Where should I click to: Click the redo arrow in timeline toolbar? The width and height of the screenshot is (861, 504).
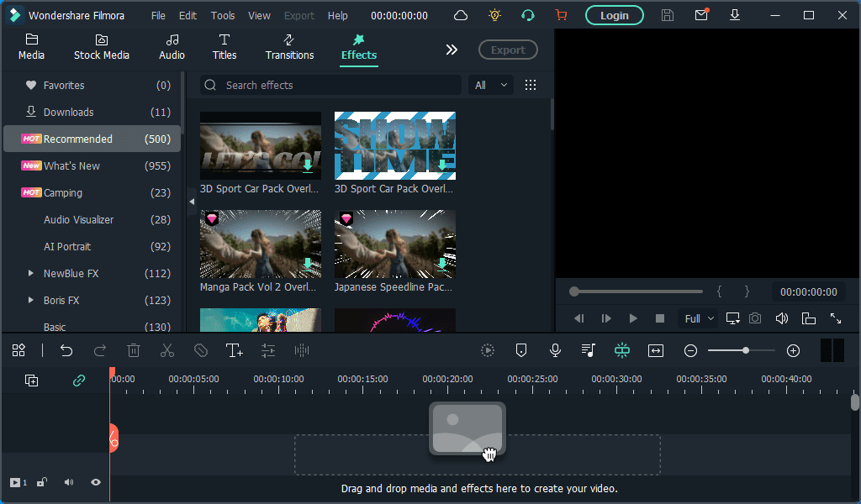[100, 350]
